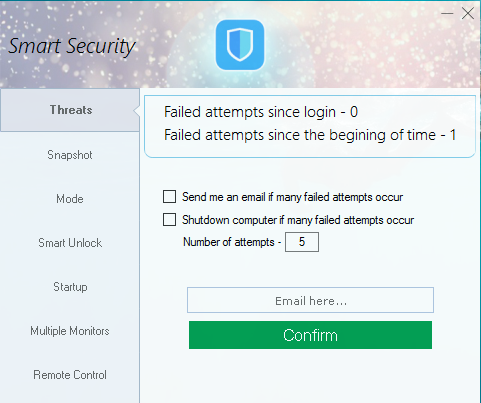Image resolution: width=481 pixels, height=403 pixels.
Task: Click the 'Send me an email' label text
Action: pyautogui.click(x=292, y=197)
